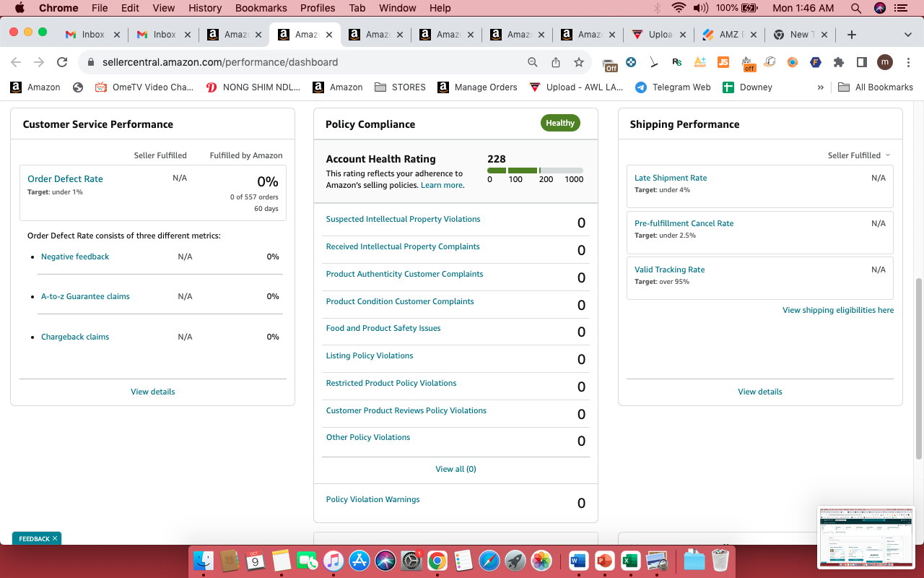
Task: Open the share icon in address bar
Action: pyautogui.click(x=556, y=62)
